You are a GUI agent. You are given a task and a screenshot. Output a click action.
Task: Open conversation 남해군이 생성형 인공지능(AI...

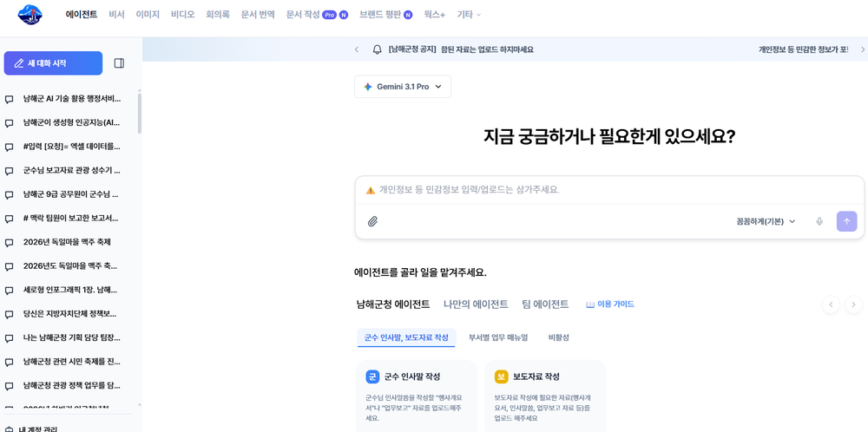coord(72,123)
